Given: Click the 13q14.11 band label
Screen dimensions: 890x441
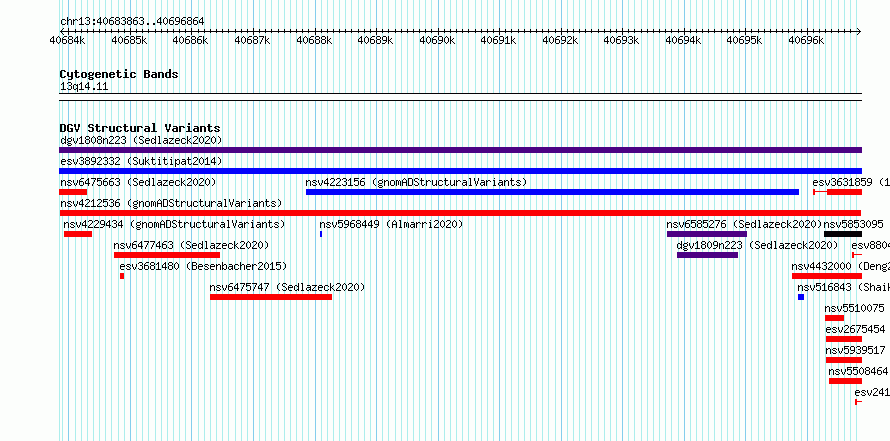Looking at the screenshot, I should [84, 87].
